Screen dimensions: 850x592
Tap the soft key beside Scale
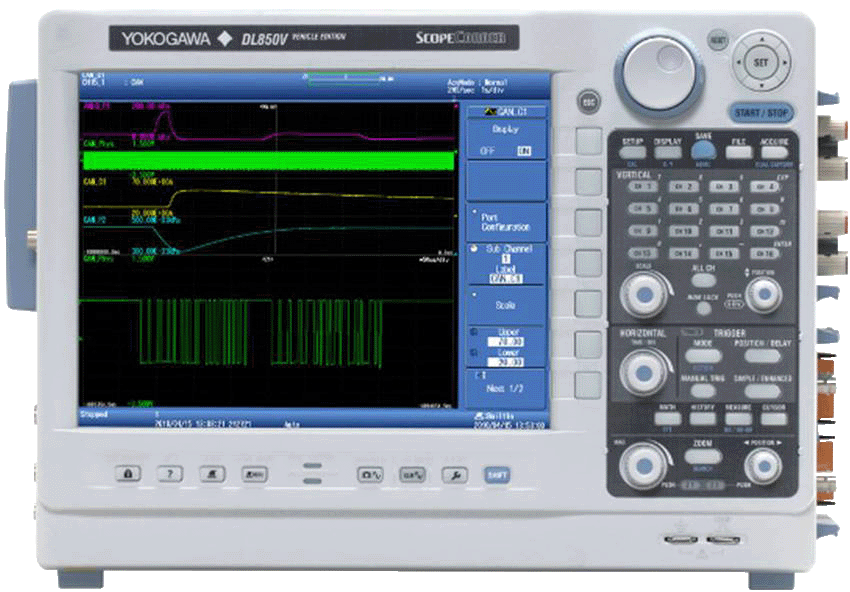[588, 304]
